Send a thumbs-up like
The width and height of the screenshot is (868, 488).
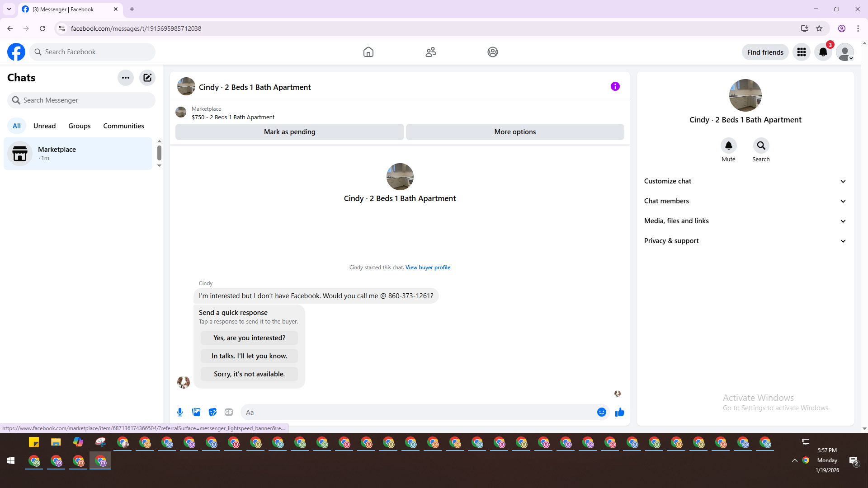(619, 412)
